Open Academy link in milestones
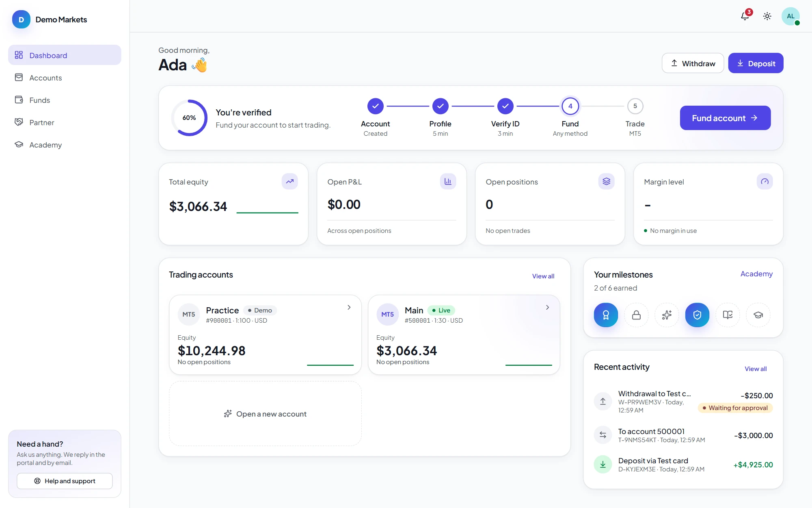The height and width of the screenshot is (508, 812). pyautogui.click(x=756, y=274)
